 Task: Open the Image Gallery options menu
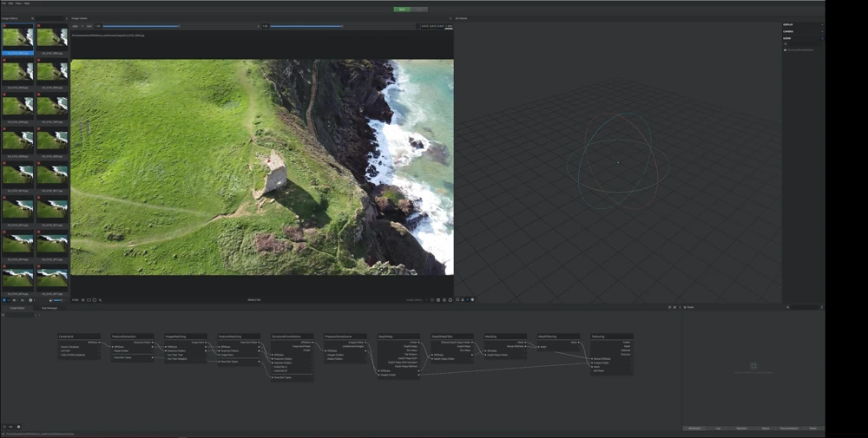pos(67,18)
